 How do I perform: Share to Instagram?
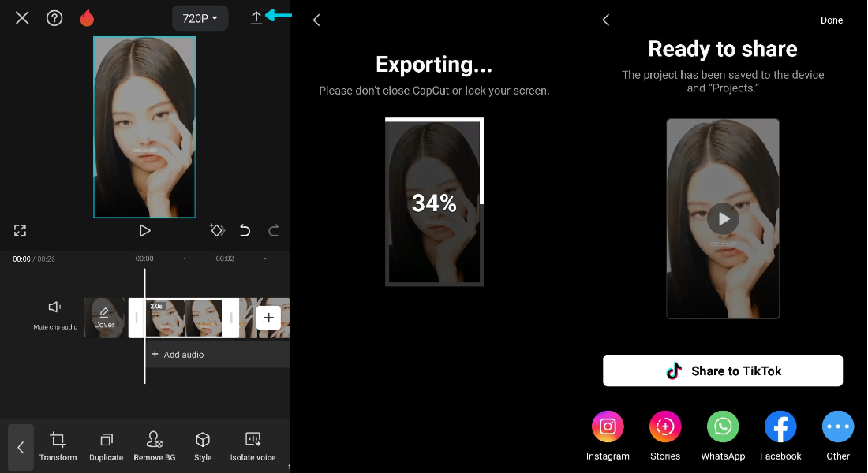[x=608, y=436]
